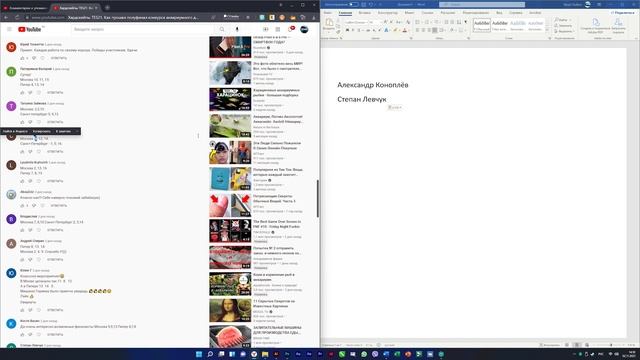
Task: Adjust the Word zoom slider in status bar
Action: coord(610,345)
